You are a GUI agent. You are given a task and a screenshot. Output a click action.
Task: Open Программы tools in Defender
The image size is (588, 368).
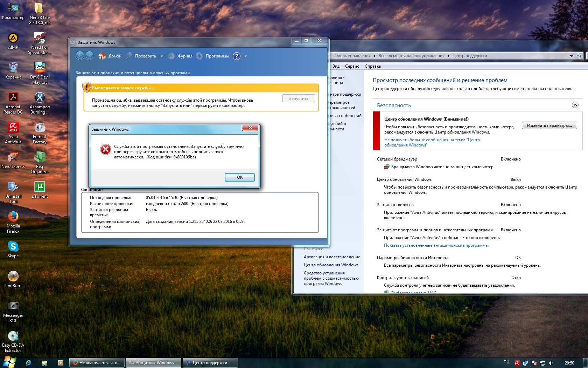point(212,56)
